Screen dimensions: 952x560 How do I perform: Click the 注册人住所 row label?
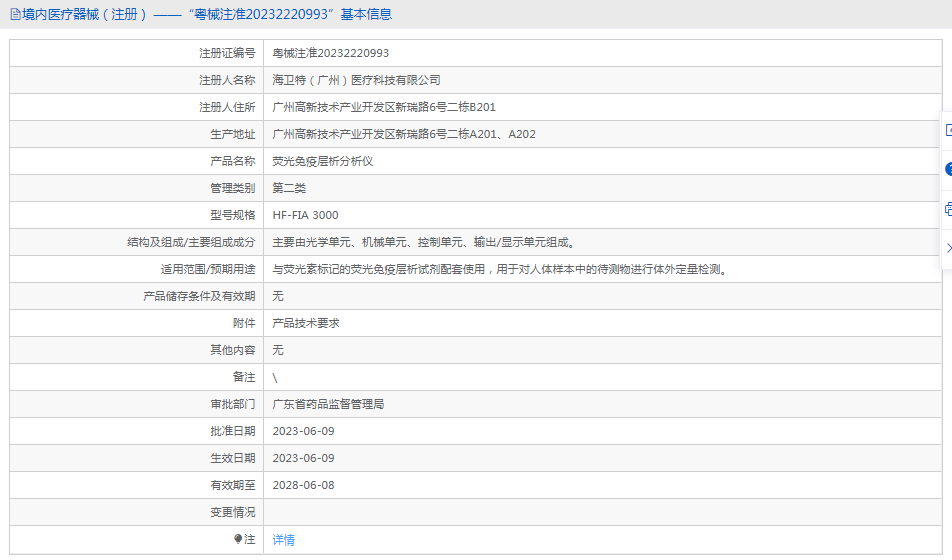pos(227,107)
